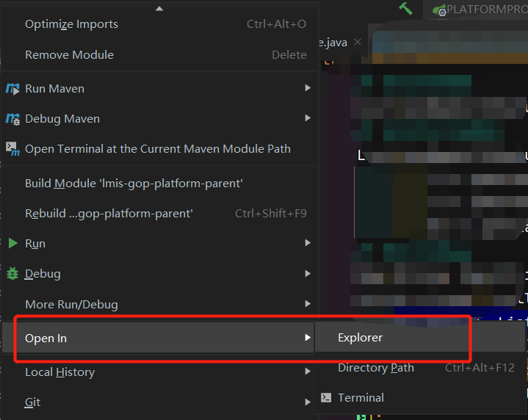This screenshot has height=420, width=528.
Task: Click the Run Maven icon
Action: [12, 89]
